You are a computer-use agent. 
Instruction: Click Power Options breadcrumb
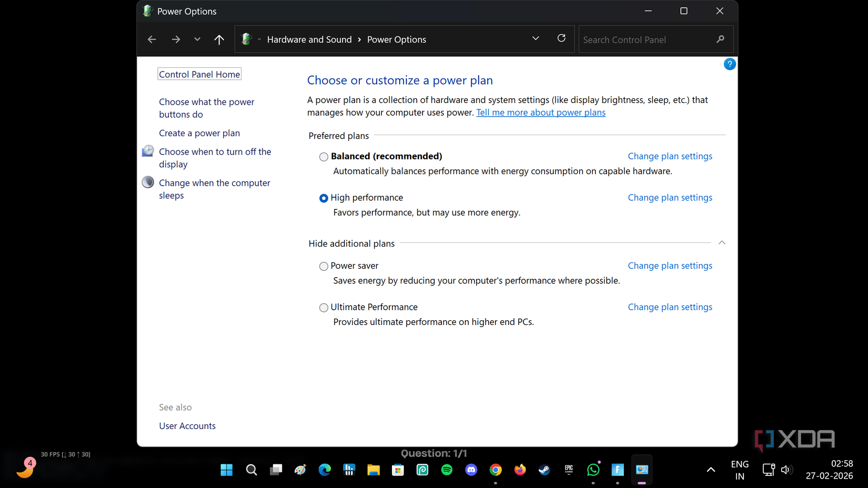pos(397,39)
